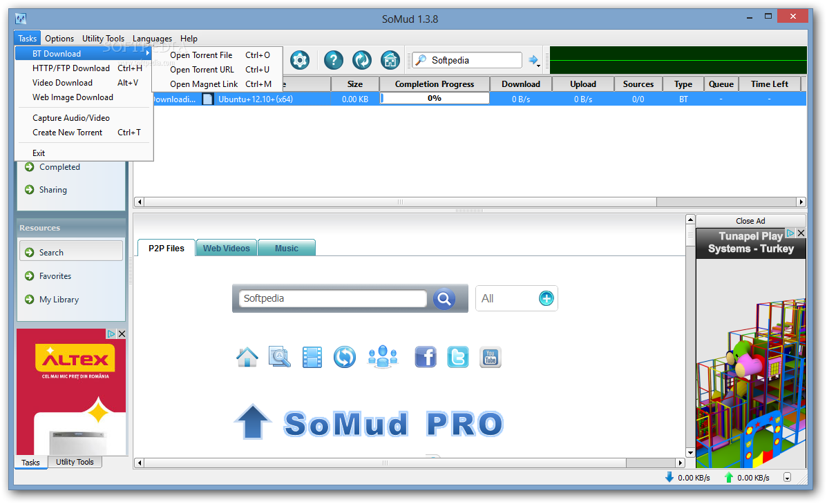Click the blue download speed arrow
This screenshot has height=504, width=827.
click(x=669, y=477)
